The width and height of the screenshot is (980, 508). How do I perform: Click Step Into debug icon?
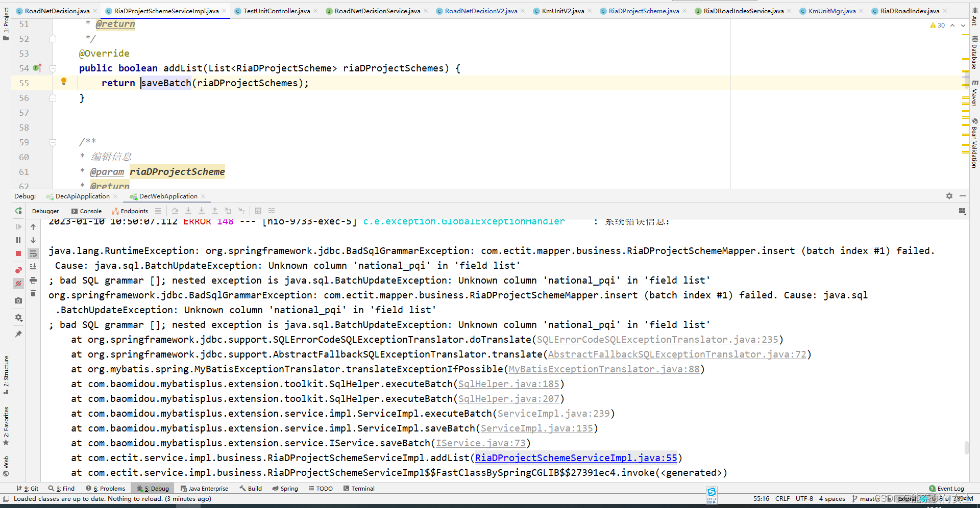[x=188, y=211]
